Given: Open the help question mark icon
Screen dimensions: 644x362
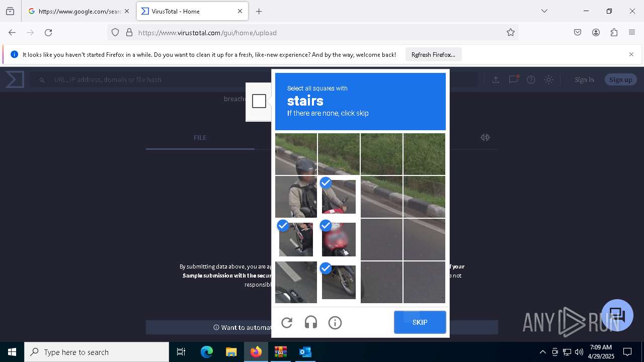Looking at the screenshot, I should click(531, 79).
